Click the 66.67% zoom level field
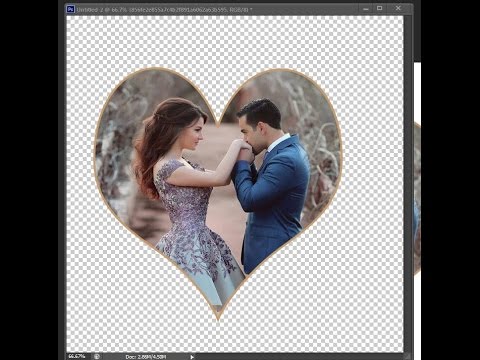 (x=77, y=356)
